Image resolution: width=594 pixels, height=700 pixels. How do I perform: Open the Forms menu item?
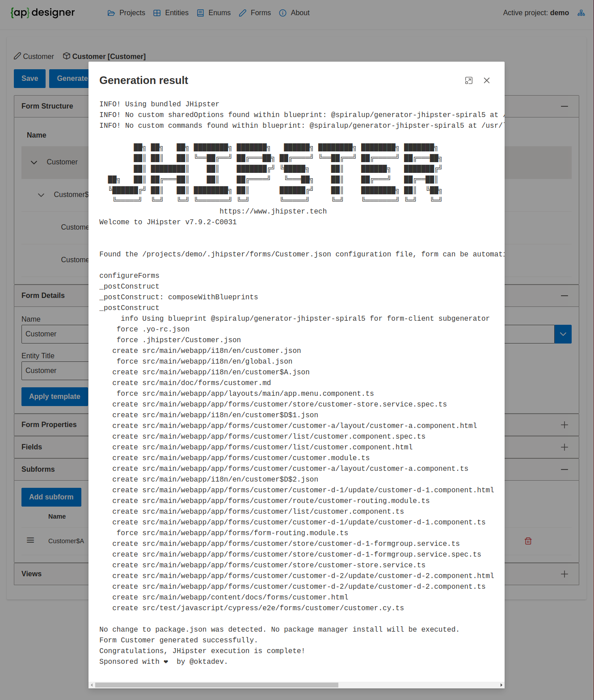[255, 13]
